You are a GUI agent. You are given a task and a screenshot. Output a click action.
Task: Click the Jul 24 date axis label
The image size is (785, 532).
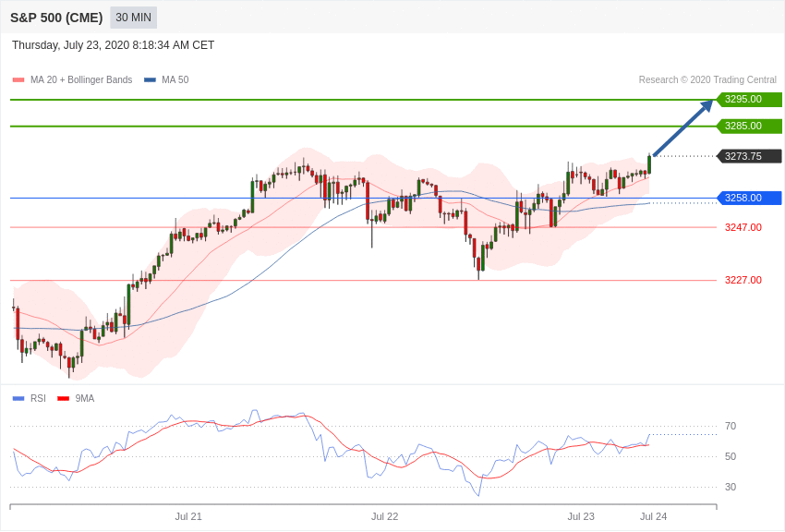pyautogui.click(x=653, y=516)
